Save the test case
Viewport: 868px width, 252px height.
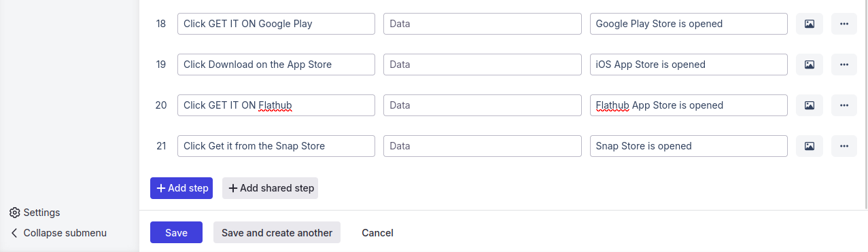(176, 232)
